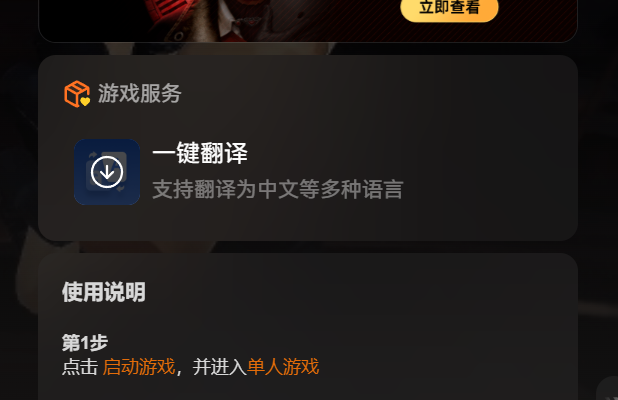Click the yellow 立即查看 button
618x400 pixels.
click(x=449, y=7)
